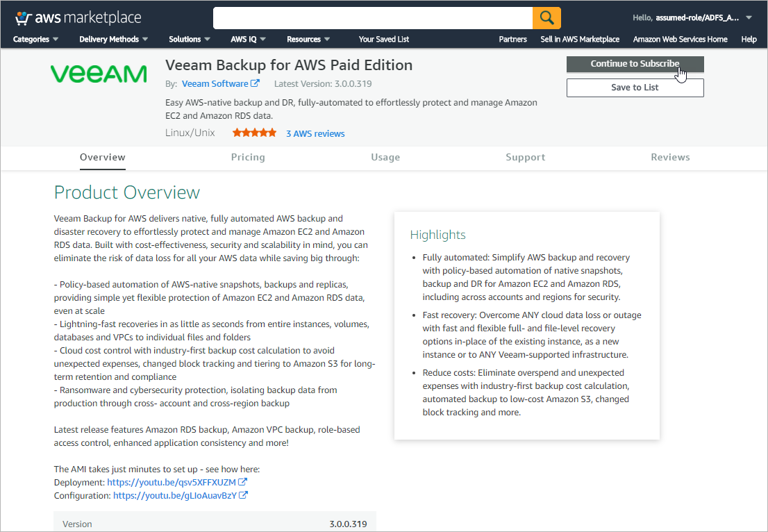Click the Linux/Unix platform label
Image resolution: width=768 pixels, height=532 pixels.
[190, 133]
